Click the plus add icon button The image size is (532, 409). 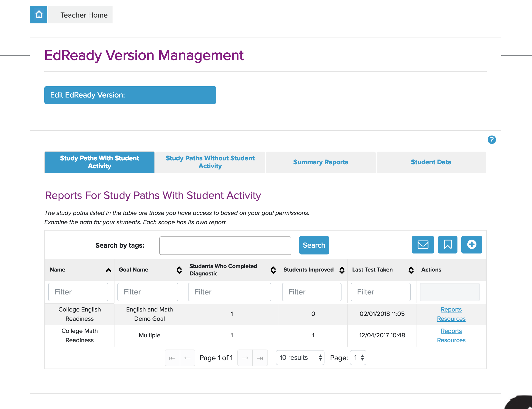[x=472, y=244]
